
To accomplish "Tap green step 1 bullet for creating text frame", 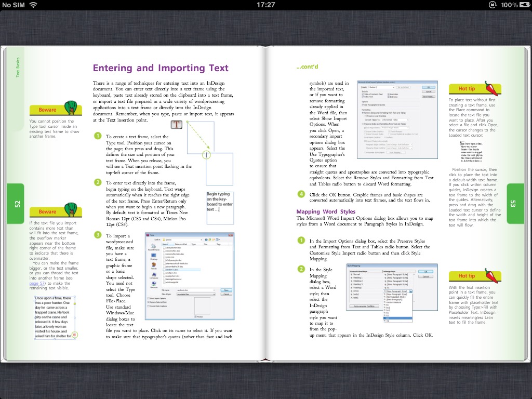I will (97, 136).
